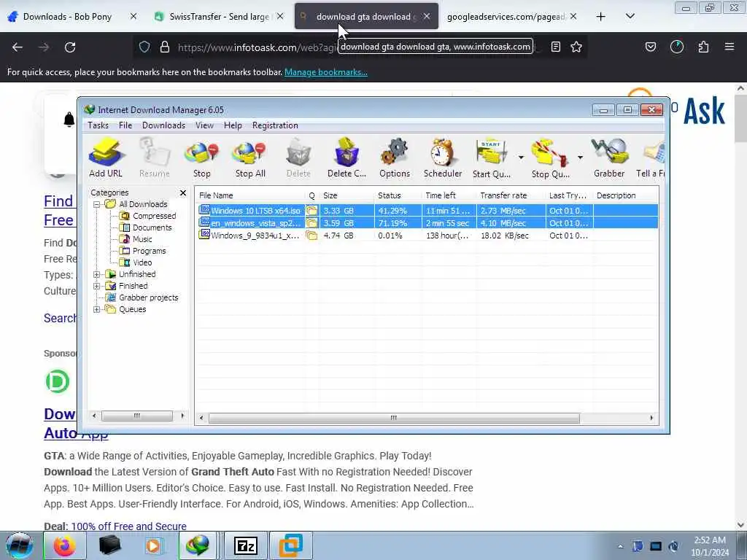Open the Grabber tool icon
Image resolution: width=747 pixels, height=560 pixels.
609,157
